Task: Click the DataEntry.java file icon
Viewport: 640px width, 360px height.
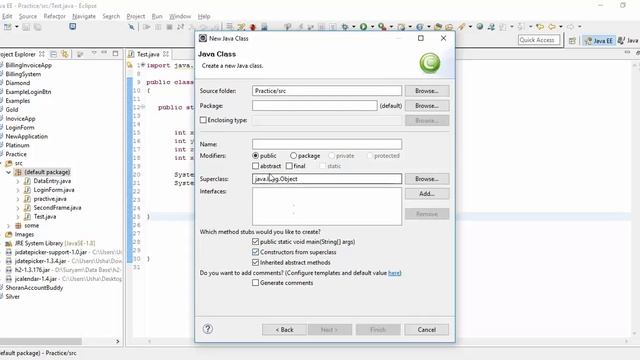Action: [x=27, y=181]
